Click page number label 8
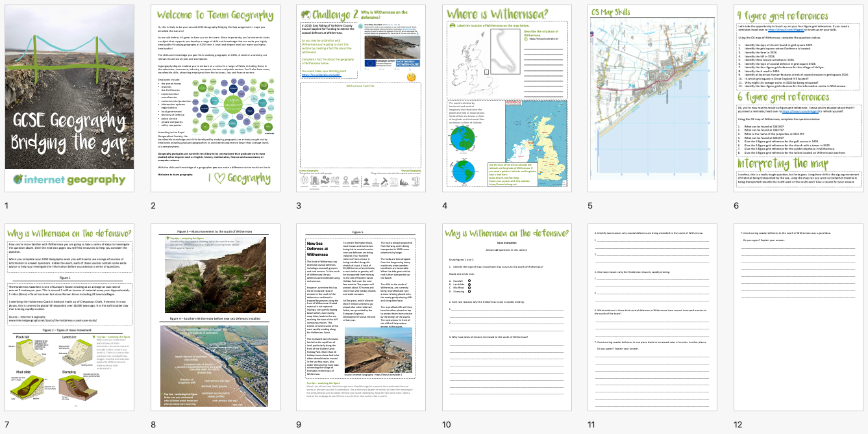The image size is (868, 434). [153, 425]
